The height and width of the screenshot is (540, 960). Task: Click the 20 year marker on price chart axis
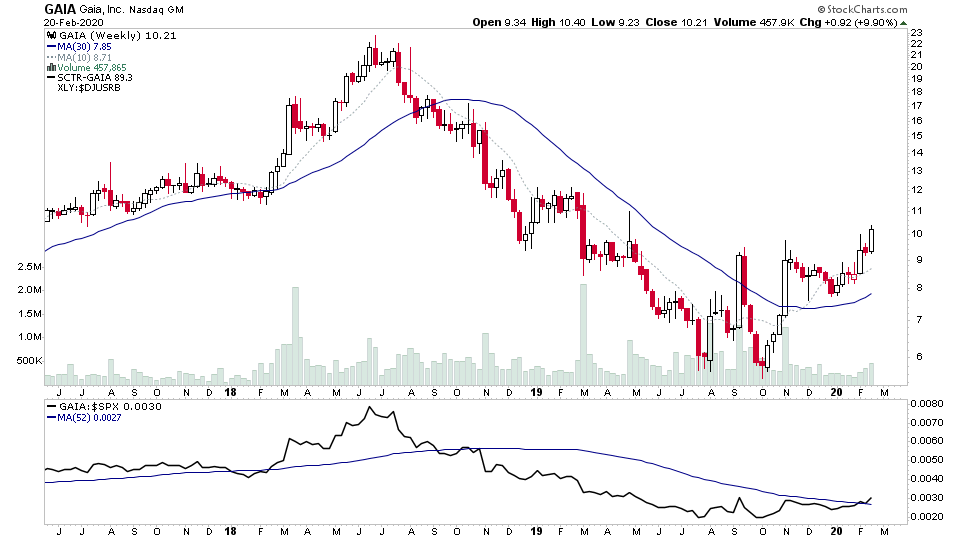pos(836,392)
